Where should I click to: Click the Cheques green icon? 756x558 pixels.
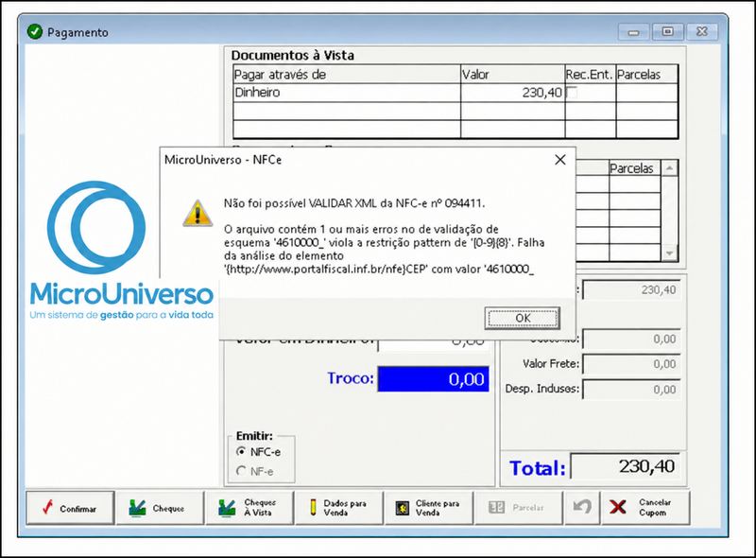(137, 508)
